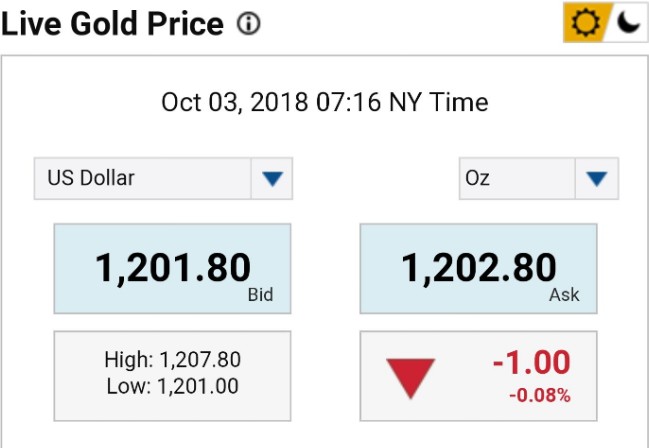The width and height of the screenshot is (649, 448).
Task: Select the 1,202.80 ask price
Action: click(x=478, y=268)
